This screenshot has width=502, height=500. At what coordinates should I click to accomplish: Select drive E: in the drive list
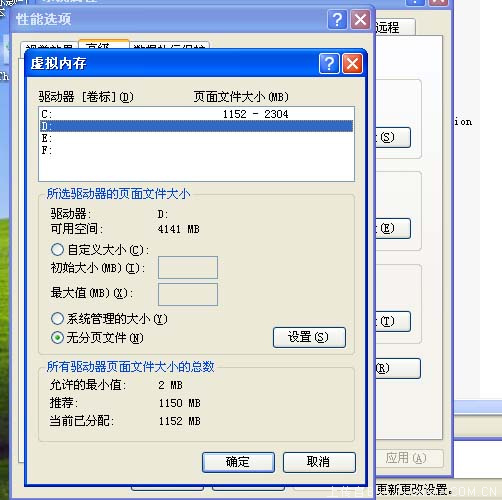(196, 138)
